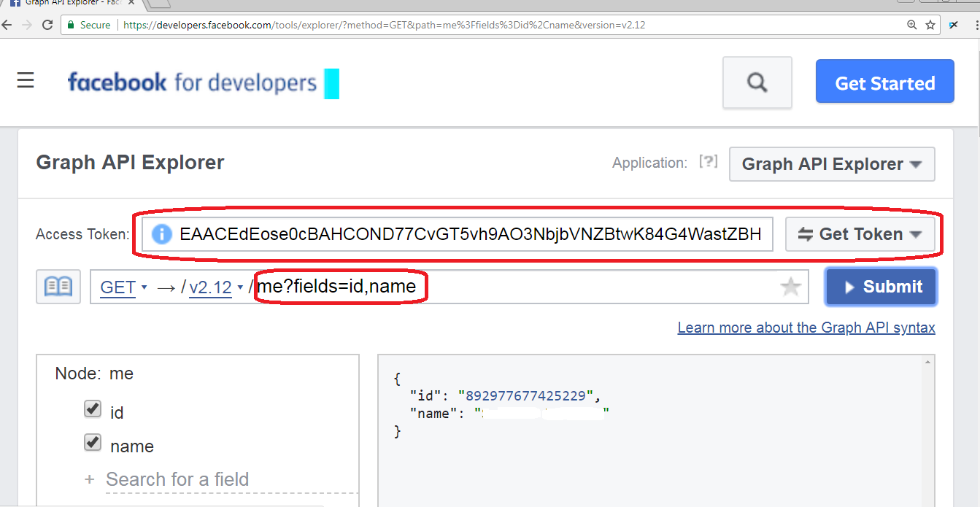This screenshot has height=507, width=980.
Task: Click the response panel scrollbar up arrow
Action: 928,362
